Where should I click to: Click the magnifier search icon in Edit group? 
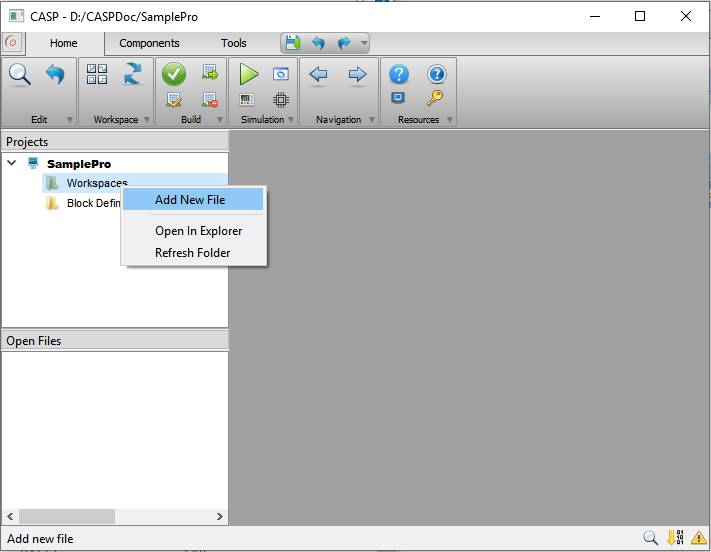20,74
